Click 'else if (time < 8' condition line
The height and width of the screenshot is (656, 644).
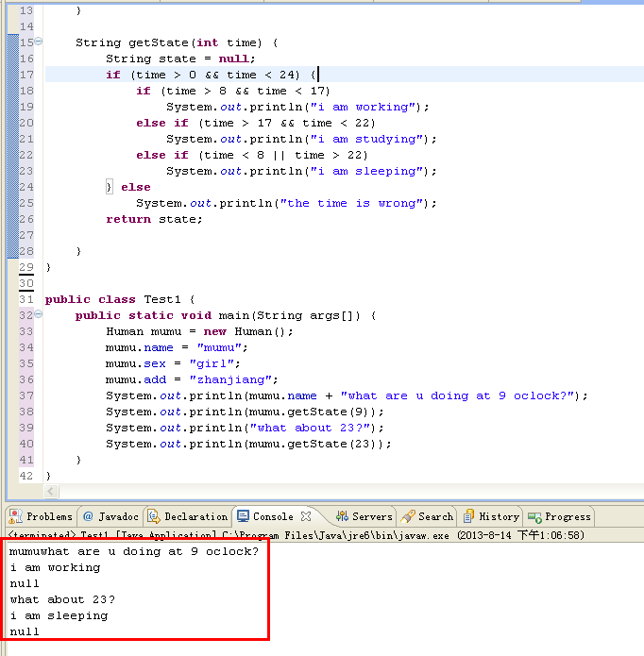pos(252,155)
